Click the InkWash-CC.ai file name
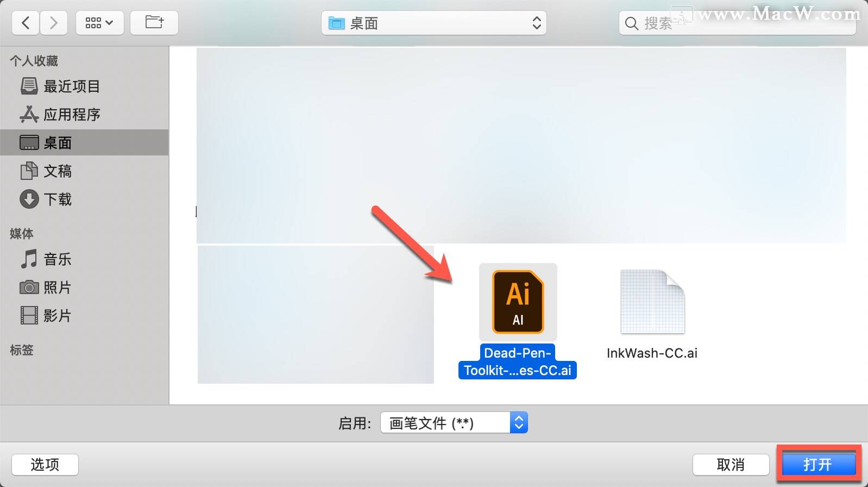 tap(652, 353)
